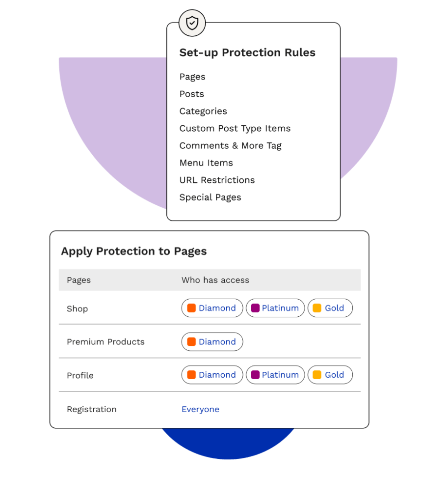Click Diamond tag for Premium Products
This screenshot has height=503, width=448.
[x=212, y=342]
